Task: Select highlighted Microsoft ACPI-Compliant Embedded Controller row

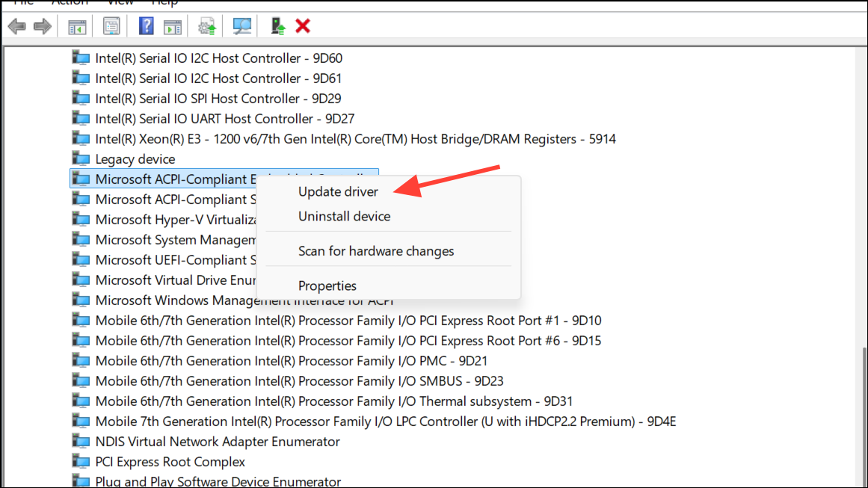Action: 164,179
